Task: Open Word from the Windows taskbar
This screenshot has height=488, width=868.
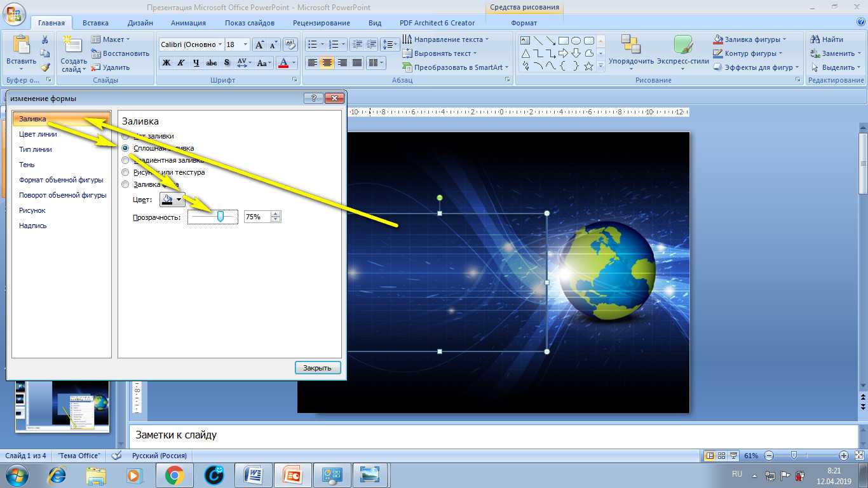Action: 254,475
